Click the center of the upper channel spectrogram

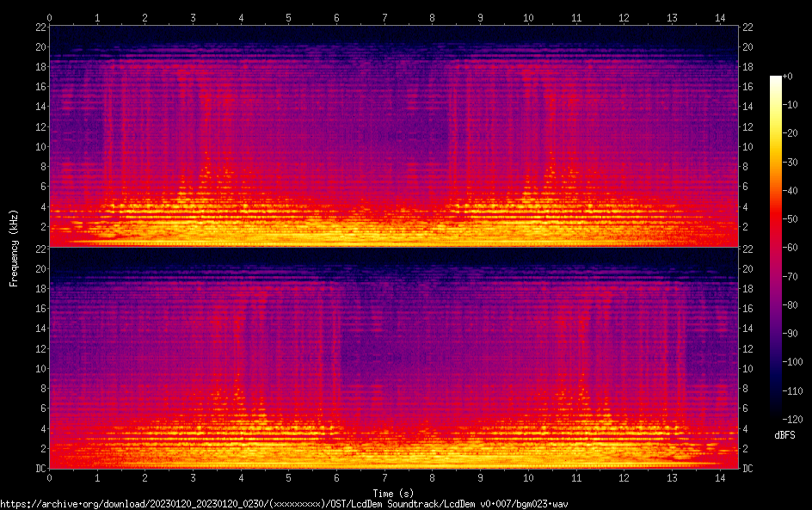coord(393,136)
